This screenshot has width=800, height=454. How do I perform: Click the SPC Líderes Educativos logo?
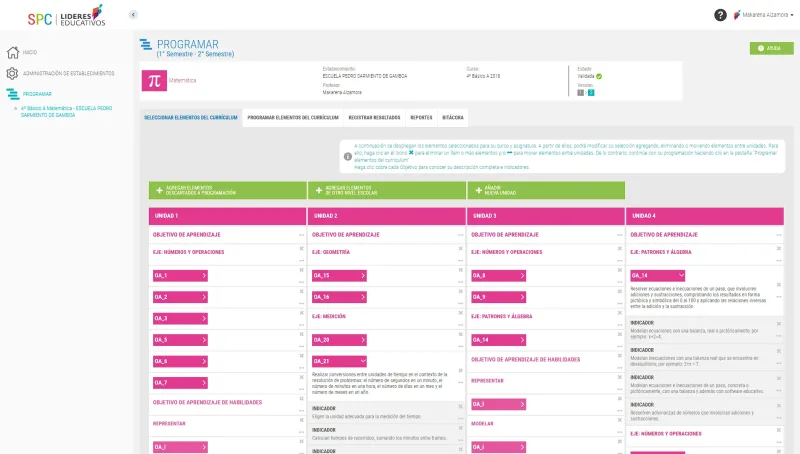[x=66, y=16]
